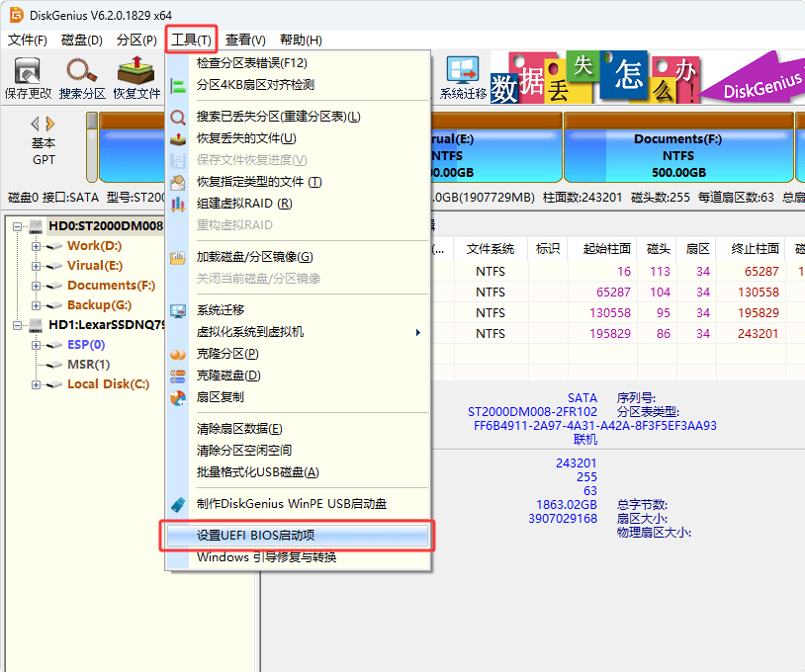Collapse the HD1:LexarSSD tree node

pos(18,325)
